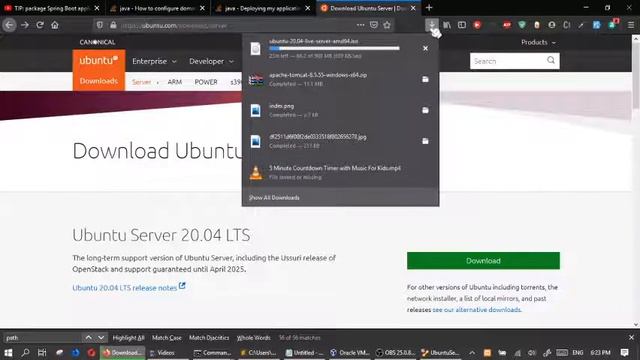Viewport: 640px width, 360px height.
Task: Open the Adblock Plus extension icon
Action: 507,25
